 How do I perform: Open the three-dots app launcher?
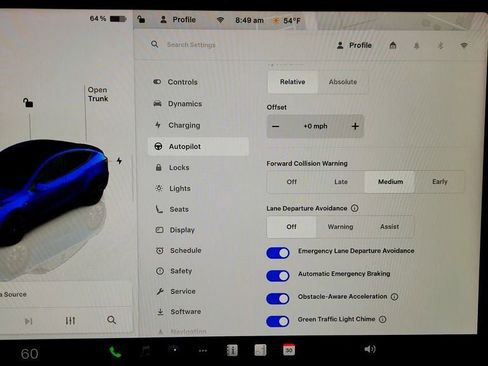pyautogui.click(x=203, y=351)
